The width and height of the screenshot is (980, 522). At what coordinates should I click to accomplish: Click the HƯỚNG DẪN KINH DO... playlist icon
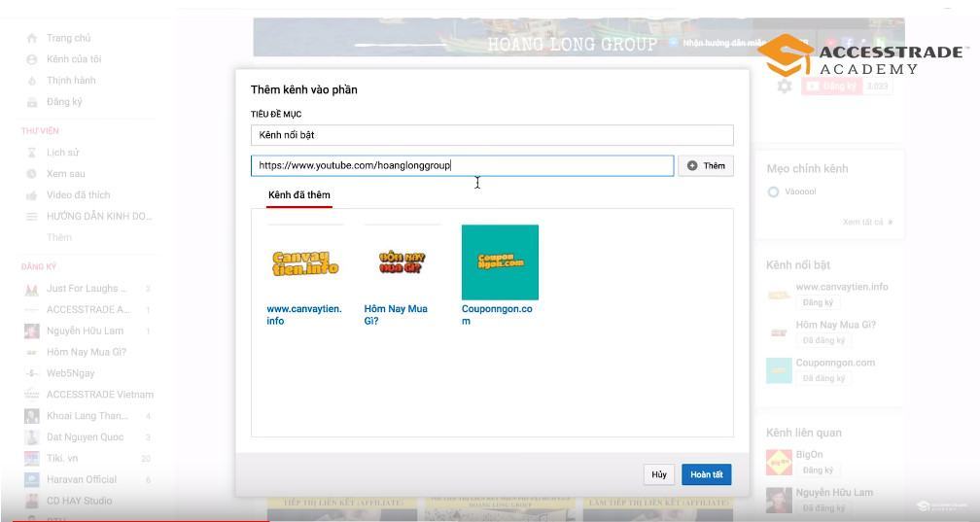32,217
